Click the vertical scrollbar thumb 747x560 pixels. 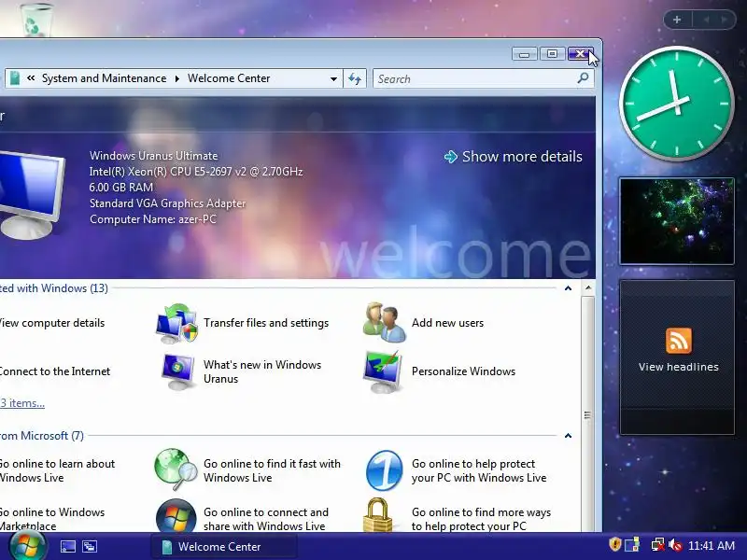tap(587, 414)
